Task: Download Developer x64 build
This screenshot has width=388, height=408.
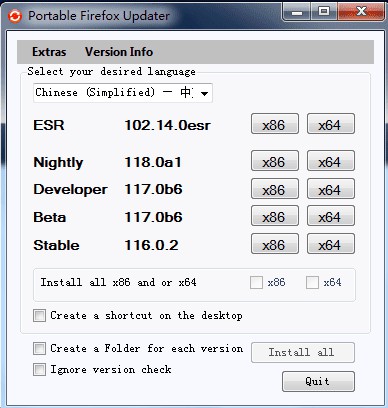Action: [331, 189]
